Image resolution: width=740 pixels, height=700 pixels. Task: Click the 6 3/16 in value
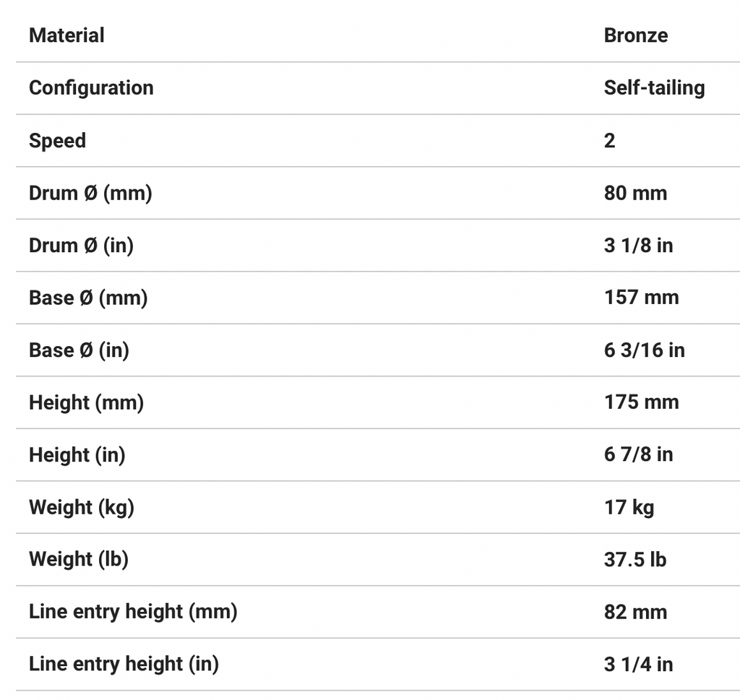coord(644,350)
